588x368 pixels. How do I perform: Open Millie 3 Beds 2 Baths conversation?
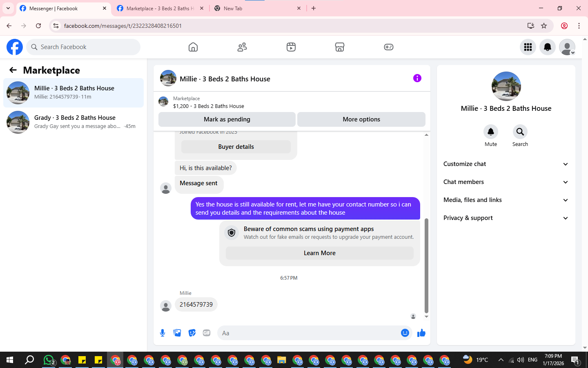(x=73, y=93)
